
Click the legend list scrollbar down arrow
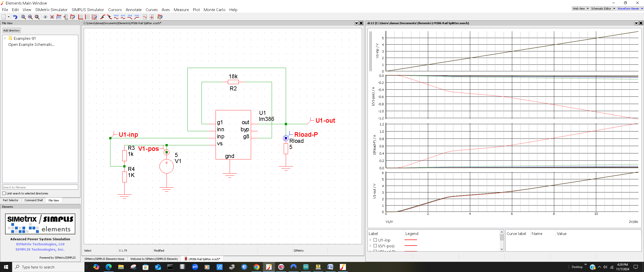click(x=502, y=249)
